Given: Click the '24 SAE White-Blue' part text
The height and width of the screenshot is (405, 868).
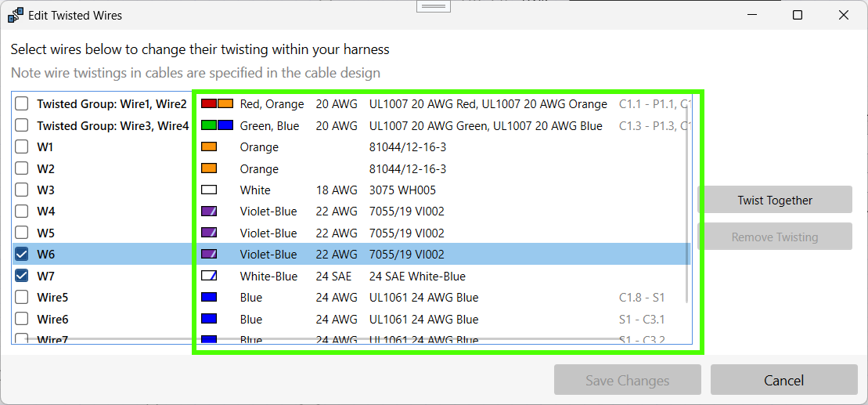Looking at the screenshot, I should pos(417,276).
